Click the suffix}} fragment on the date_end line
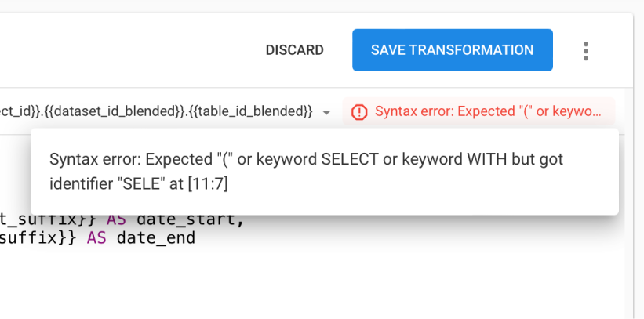Viewport: 644px width, 319px height. click(38, 238)
